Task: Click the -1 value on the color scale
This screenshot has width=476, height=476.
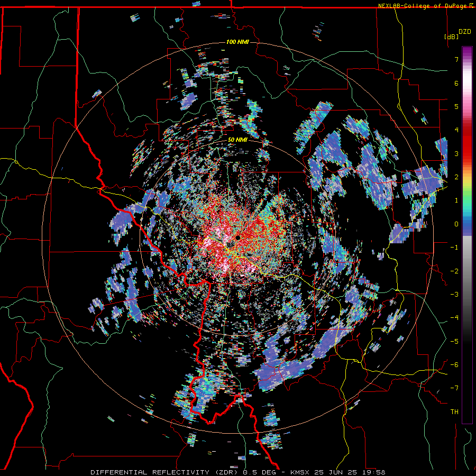Action: (454, 248)
